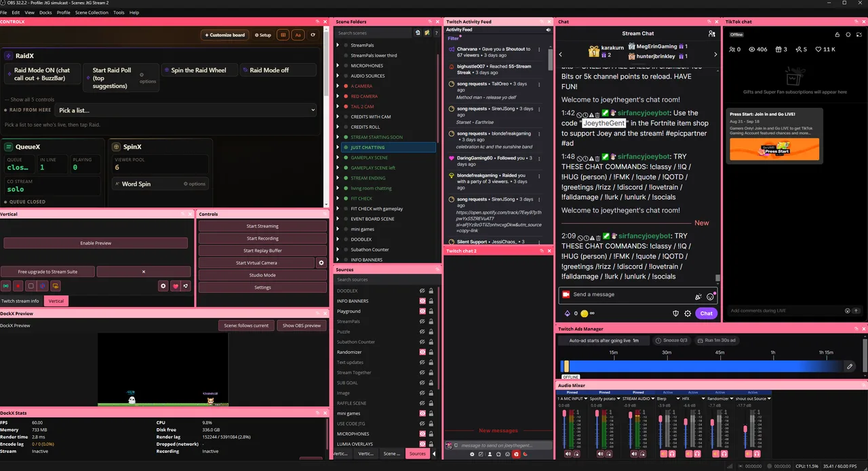The height and width of the screenshot is (471, 868).
Task: Select the Sources tab
Action: (418, 453)
